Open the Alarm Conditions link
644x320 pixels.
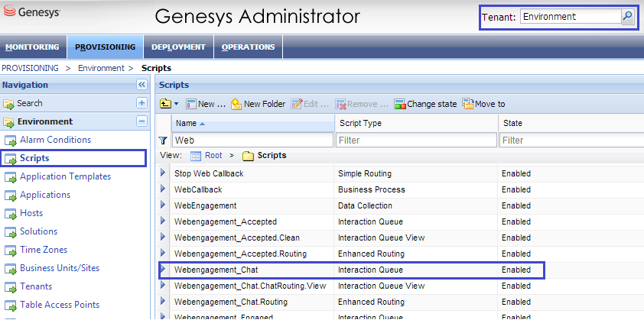coord(55,140)
